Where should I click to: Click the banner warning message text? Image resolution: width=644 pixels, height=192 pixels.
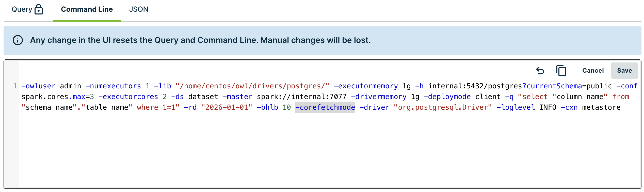click(200, 40)
